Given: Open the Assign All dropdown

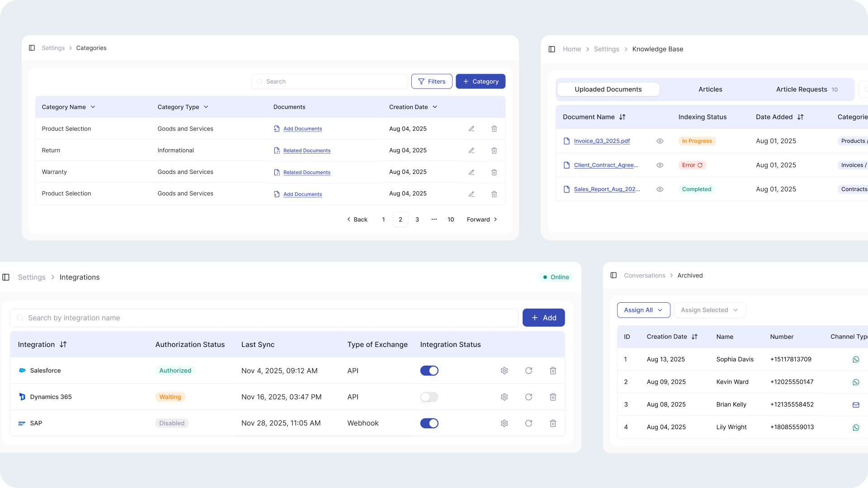Looking at the screenshot, I should click(643, 310).
